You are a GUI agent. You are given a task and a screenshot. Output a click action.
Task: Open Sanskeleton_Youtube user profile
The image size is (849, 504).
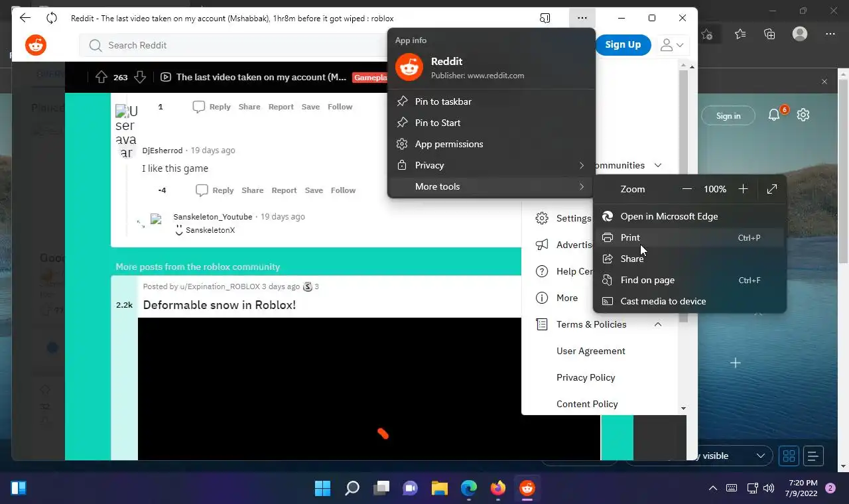coord(213,217)
